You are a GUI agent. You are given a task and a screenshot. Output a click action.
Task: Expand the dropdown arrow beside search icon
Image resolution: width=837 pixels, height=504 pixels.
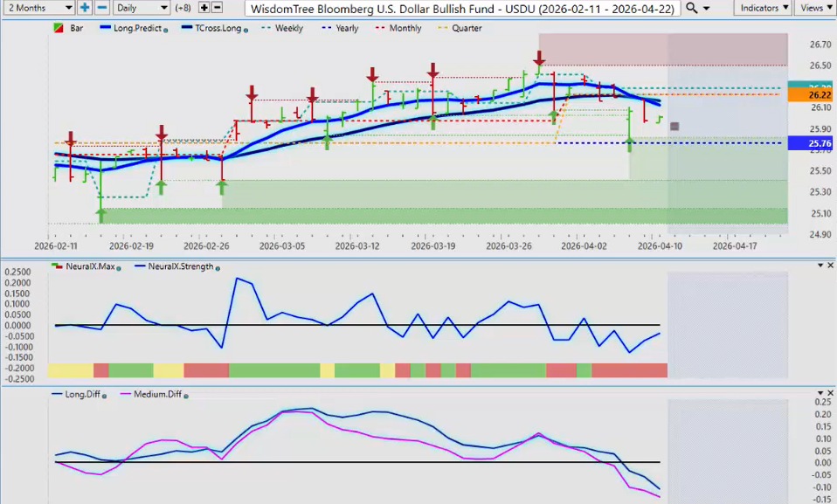click(706, 7)
